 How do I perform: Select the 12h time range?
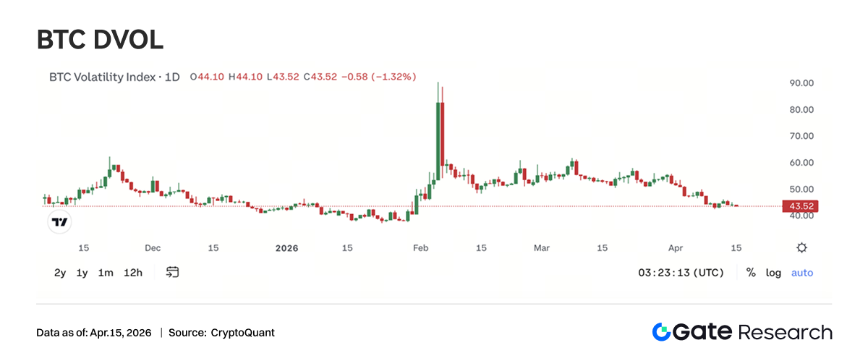[x=133, y=273]
